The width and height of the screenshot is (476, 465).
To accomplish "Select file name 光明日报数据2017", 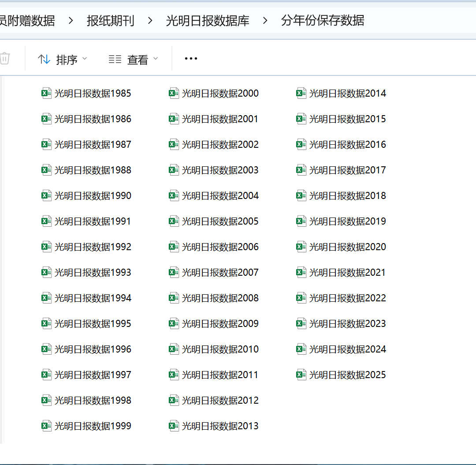I will point(348,170).
